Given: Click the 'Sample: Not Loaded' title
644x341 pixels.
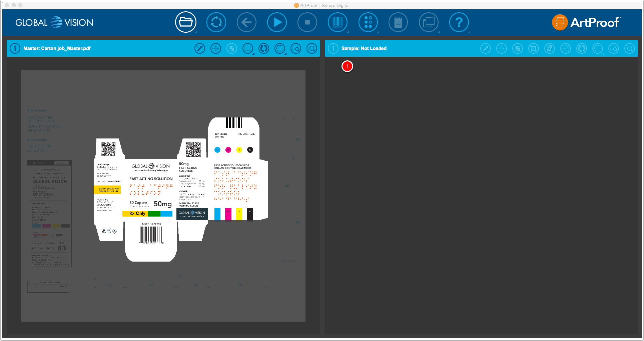Looking at the screenshot, I should (x=364, y=48).
